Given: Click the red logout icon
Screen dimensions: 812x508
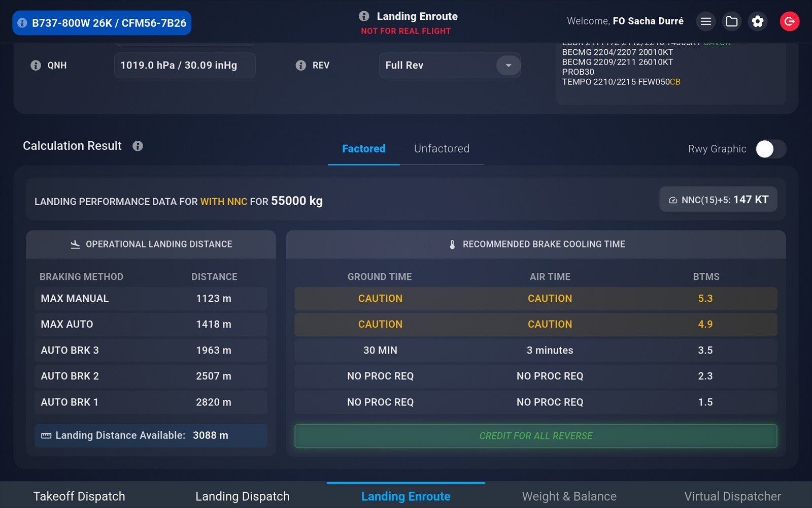Looking at the screenshot, I should pyautogui.click(x=790, y=21).
